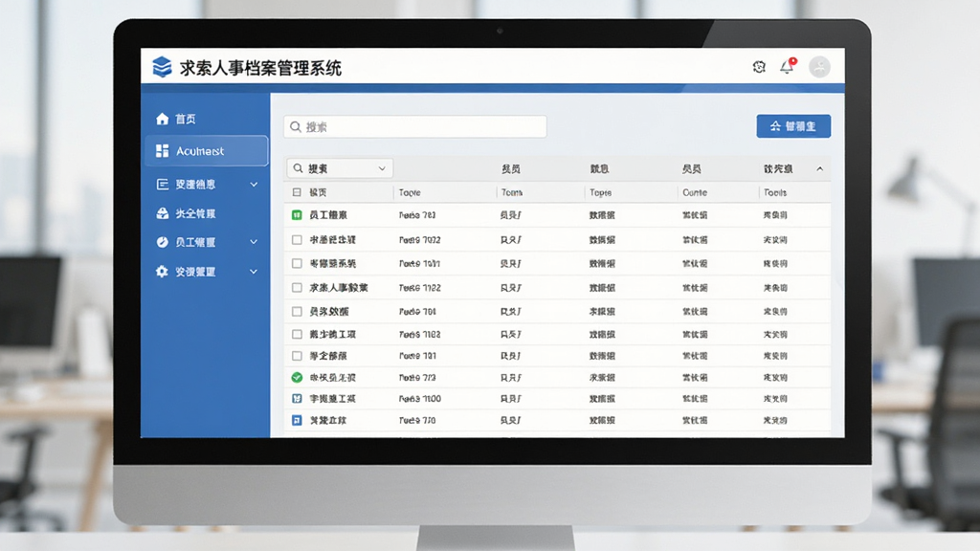Expand the chevron beside the sidebar cog item
The width and height of the screenshot is (980, 551).
coord(254,272)
